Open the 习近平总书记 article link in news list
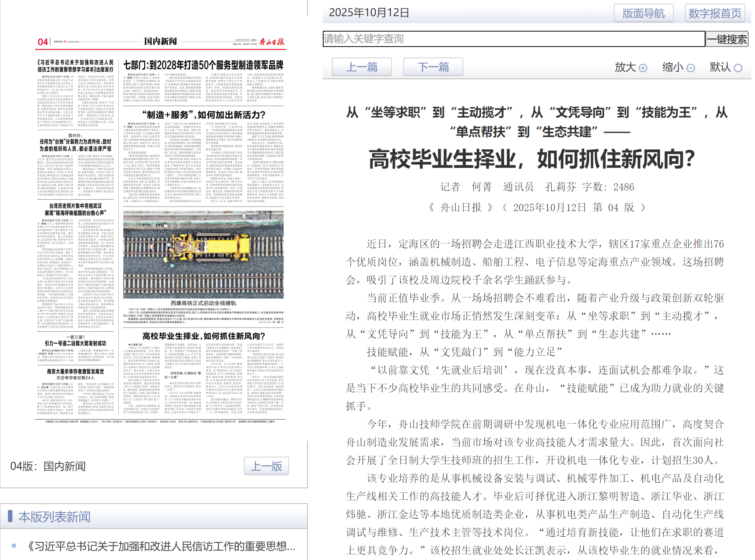Viewport: 755px width, 560px height. click(x=162, y=546)
